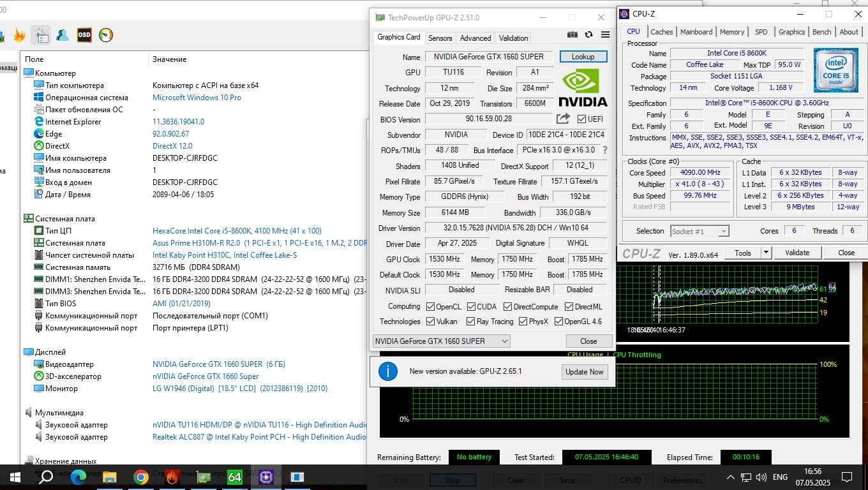Image resolution: width=868 pixels, height=490 pixels.
Task: Open the GPU selection dropdown in GPU-Z
Action: pyautogui.click(x=441, y=341)
